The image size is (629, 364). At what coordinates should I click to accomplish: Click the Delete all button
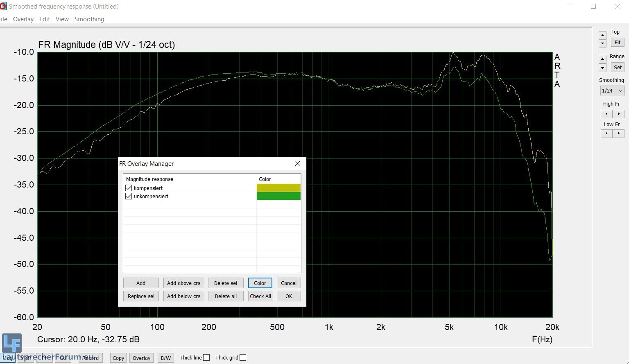pyautogui.click(x=226, y=296)
